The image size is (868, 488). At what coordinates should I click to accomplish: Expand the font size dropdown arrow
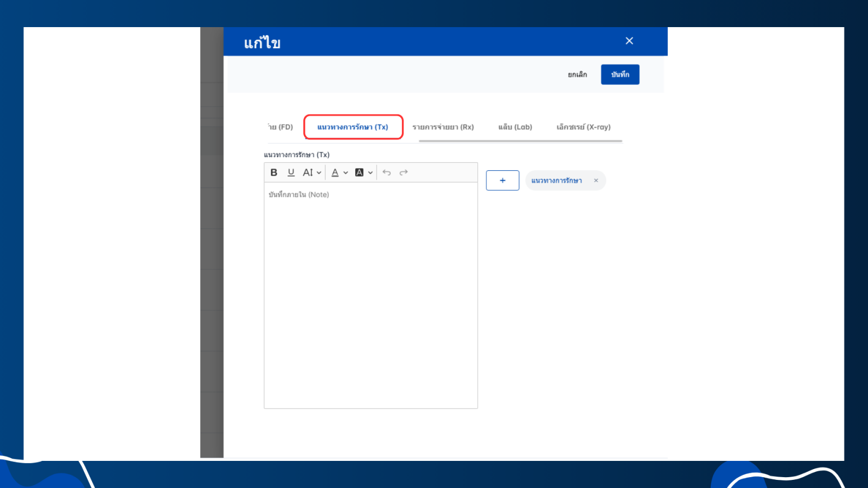click(319, 173)
